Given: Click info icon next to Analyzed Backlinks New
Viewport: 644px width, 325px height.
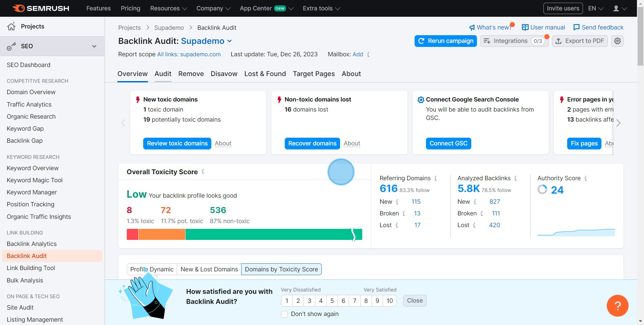Looking at the screenshot, I should [x=475, y=202].
